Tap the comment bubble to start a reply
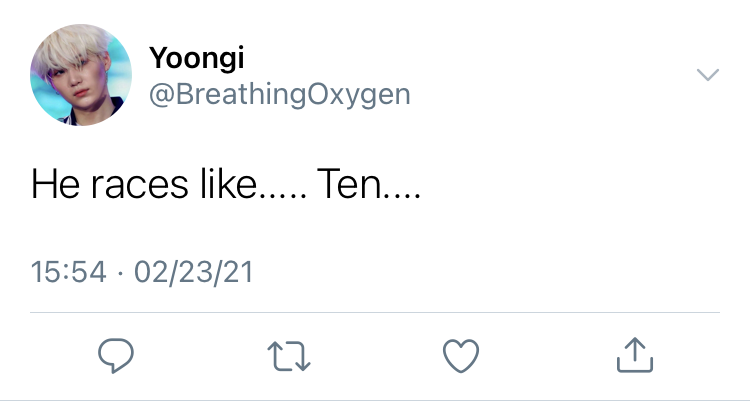Viewport: 750px width, 401px height. (x=116, y=356)
